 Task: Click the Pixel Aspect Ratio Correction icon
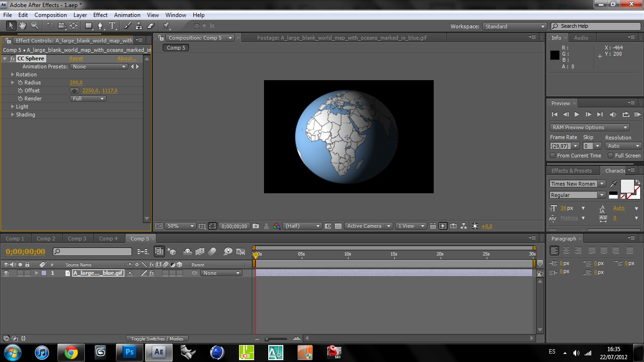point(433,226)
